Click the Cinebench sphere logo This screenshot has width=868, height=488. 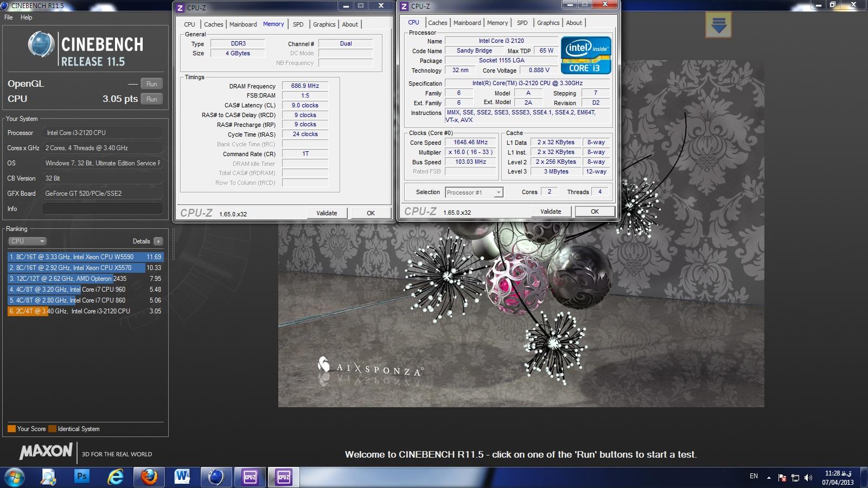pos(41,44)
